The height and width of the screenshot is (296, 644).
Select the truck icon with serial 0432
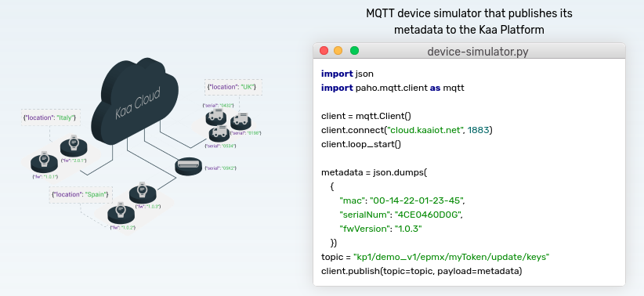tap(216, 117)
